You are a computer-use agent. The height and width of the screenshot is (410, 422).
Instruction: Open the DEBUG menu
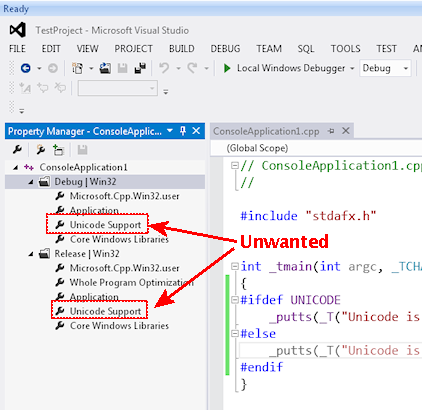225,49
